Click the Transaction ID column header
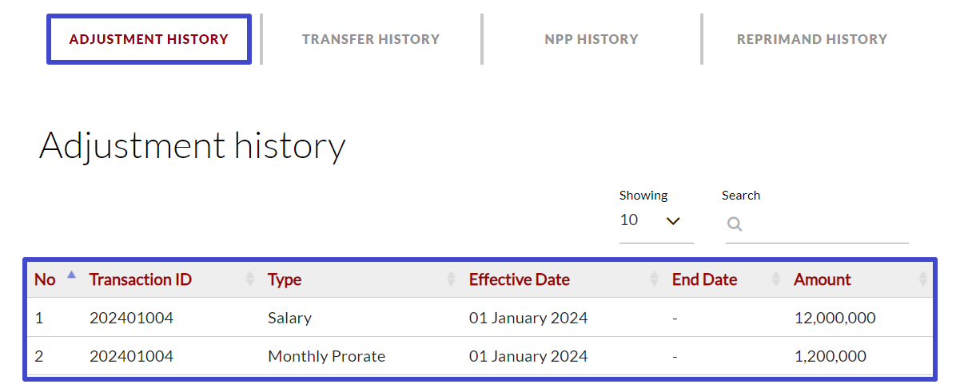 click(141, 279)
